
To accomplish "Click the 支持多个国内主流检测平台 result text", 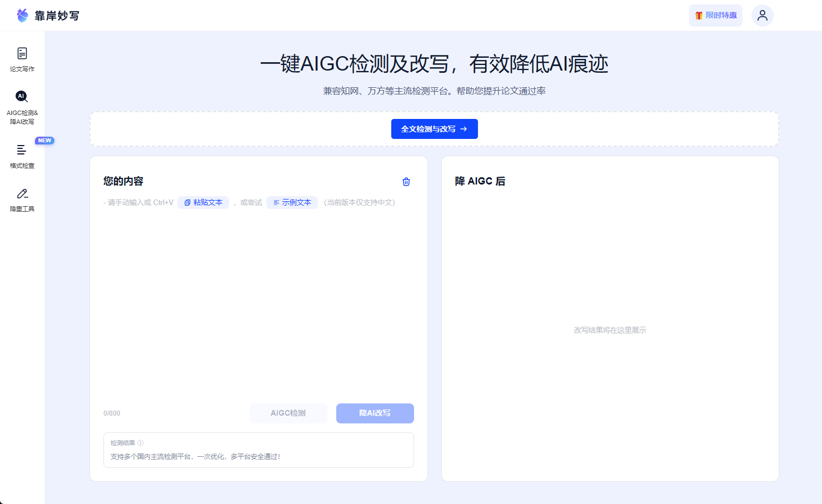I will [x=196, y=456].
